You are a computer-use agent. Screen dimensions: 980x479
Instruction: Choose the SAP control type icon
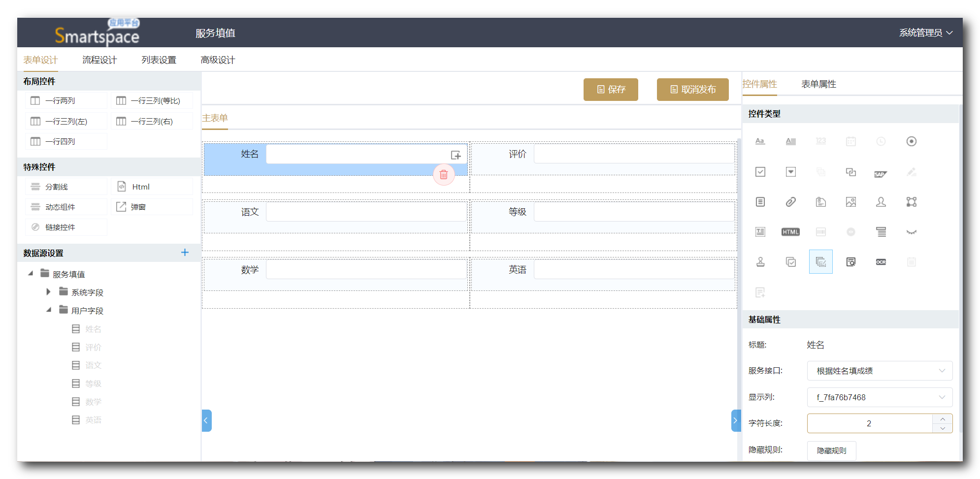click(881, 173)
